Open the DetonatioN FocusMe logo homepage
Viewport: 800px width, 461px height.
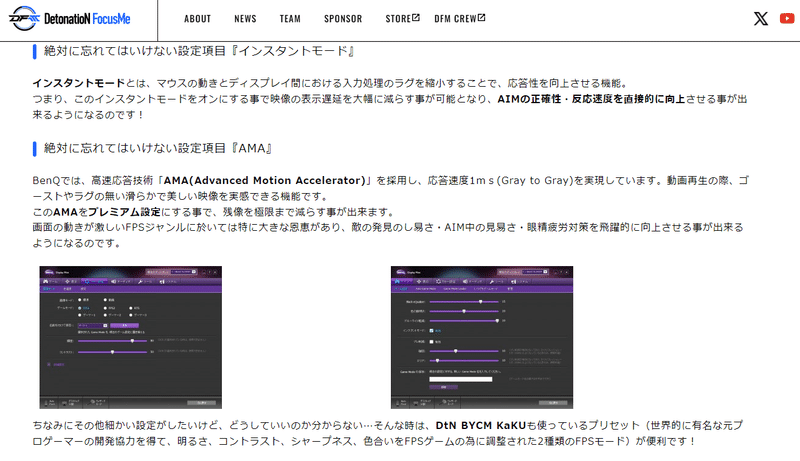(70, 19)
